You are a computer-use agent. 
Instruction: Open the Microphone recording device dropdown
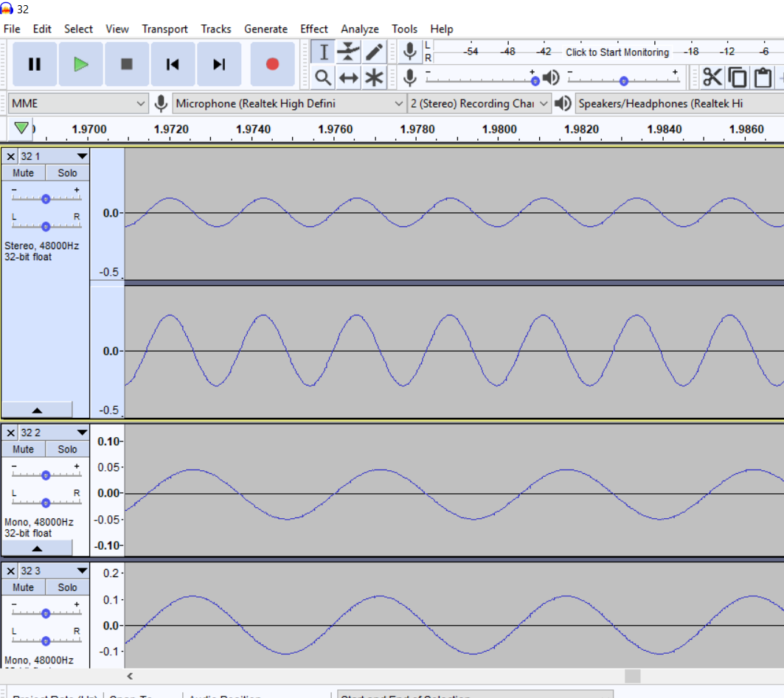(289, 103)
